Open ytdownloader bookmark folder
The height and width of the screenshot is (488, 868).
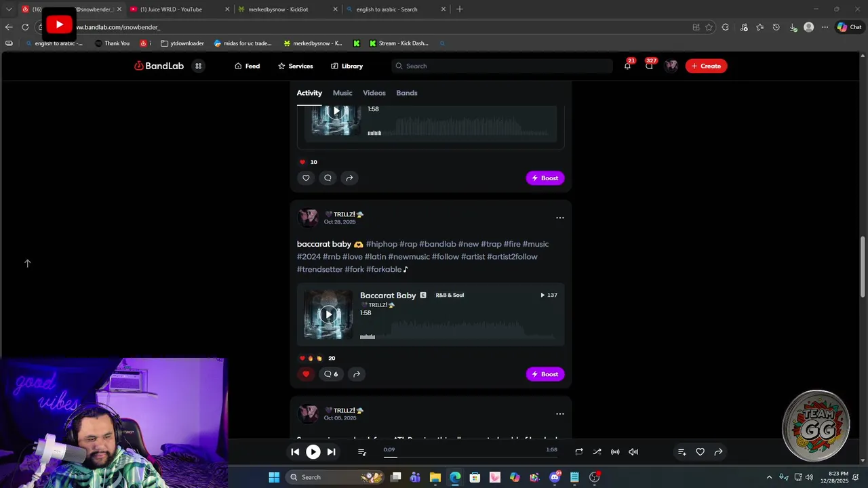click(x=182, y=43)
